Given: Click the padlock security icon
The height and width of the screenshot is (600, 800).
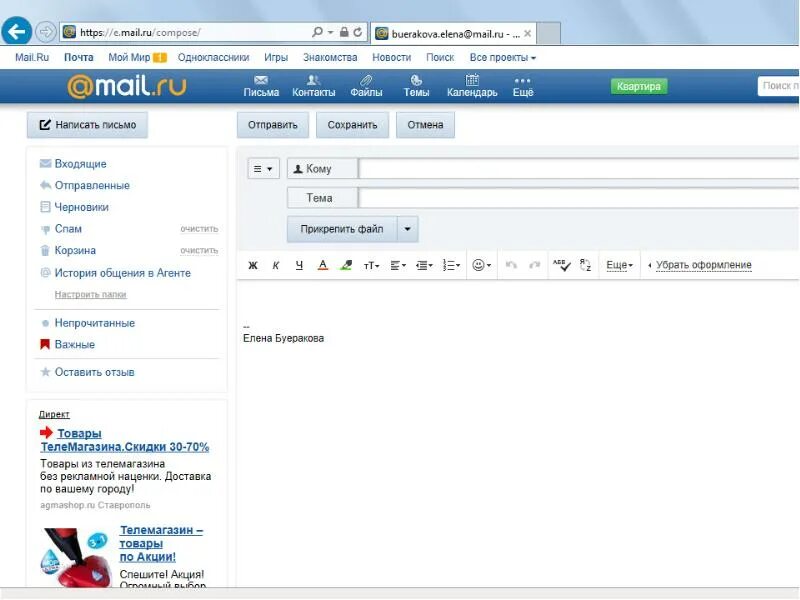Looking at the screenshot, I should (344, 32).
